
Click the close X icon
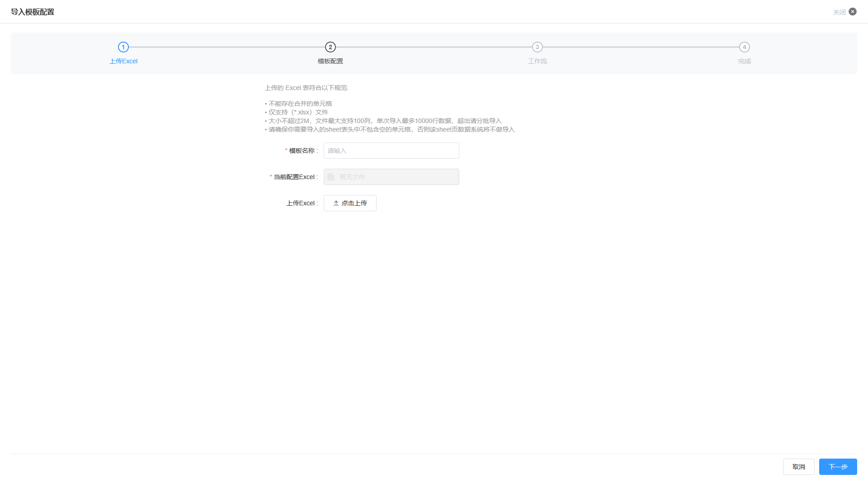click(x=853, y=12)
